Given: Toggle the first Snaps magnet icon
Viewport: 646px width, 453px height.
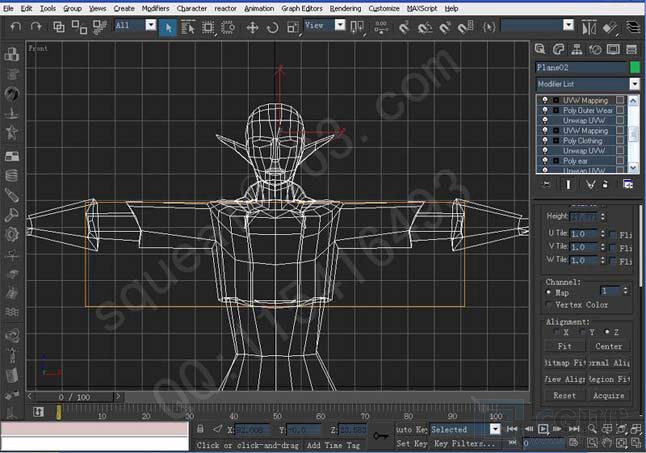Looking at the screenshot, I should (404, 28).
